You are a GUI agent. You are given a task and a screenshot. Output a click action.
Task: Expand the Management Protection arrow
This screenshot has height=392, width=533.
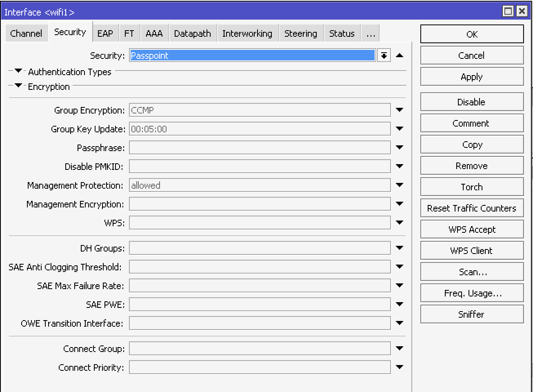tap(400, 185)
